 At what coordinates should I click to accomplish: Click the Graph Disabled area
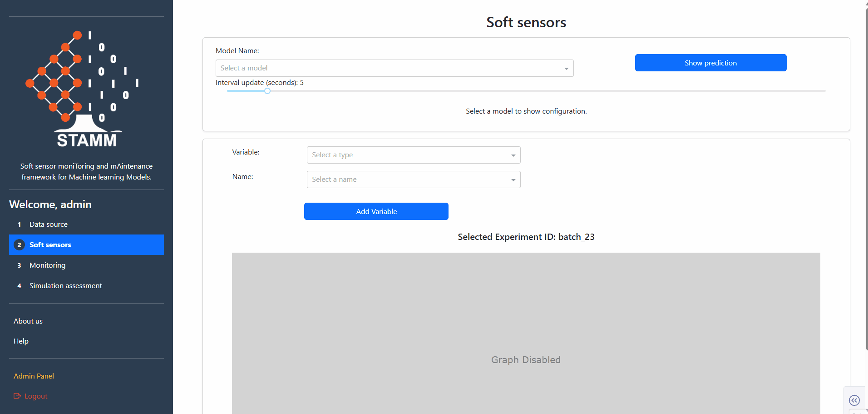[x=525, y=359]
